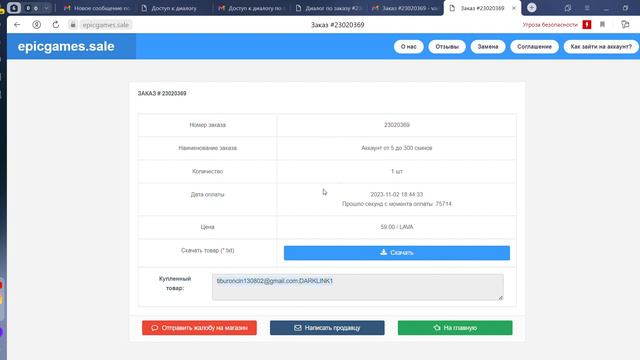Viewport: 640px width, 360px height.
Task: Click the Угроза безопасности warning text
Action: pyautogui.click(x=550, y=25)
